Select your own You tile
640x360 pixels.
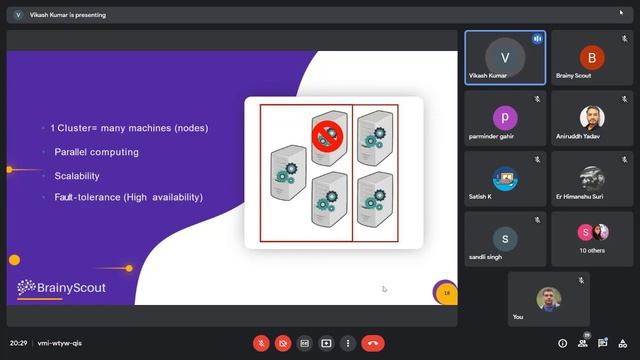[x=549, y=299]
